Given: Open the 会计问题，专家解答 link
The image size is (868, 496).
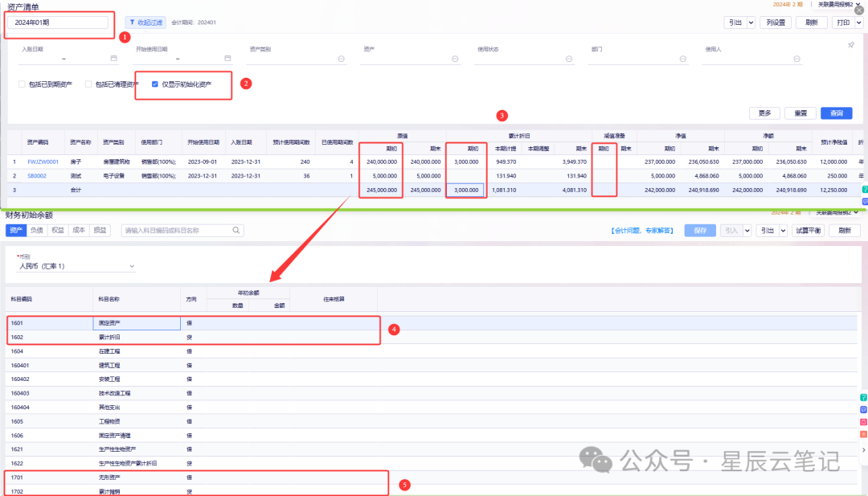Looking at the screenshot, I should pyautogui.click(x=642, y=231).
